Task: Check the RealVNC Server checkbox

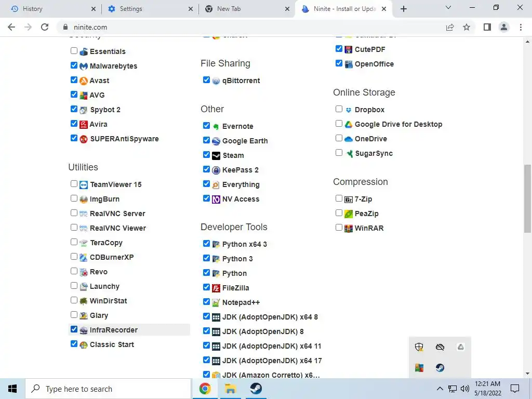Action: 74,212
